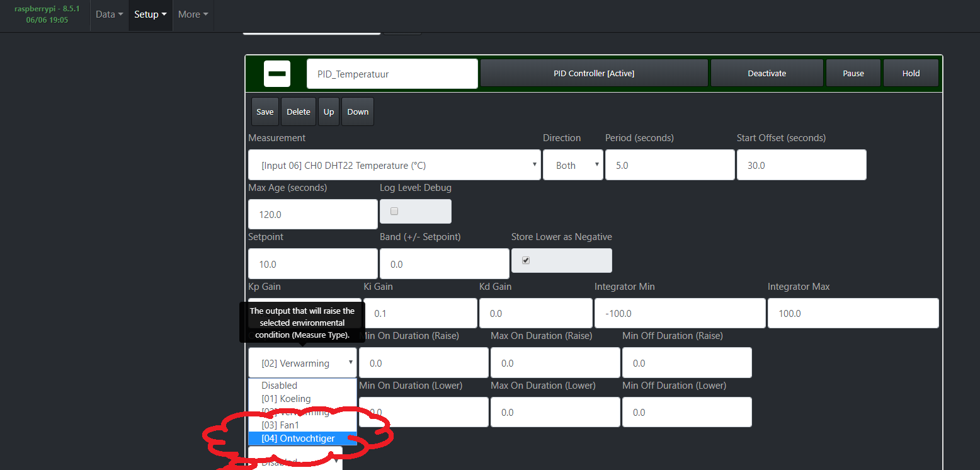Click the Band (+/- Setpoint) field
Screen dimensions: 980x470
pyautogui.click(x=444, y=264)
